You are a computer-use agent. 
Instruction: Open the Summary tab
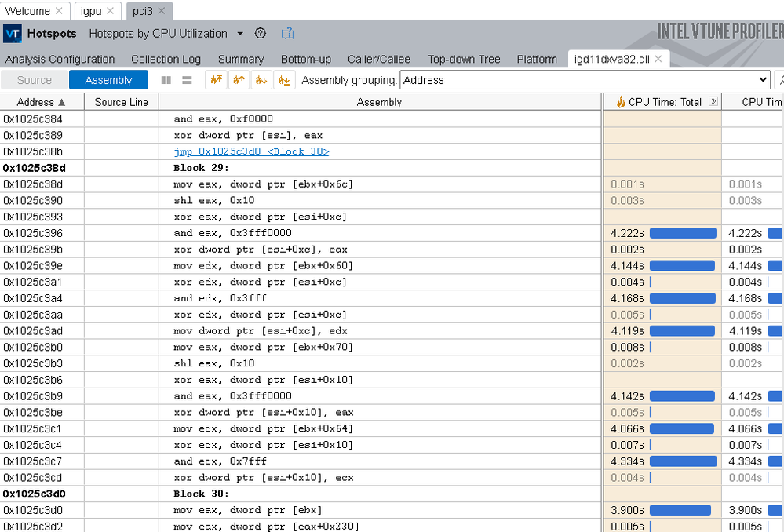coord(241,59)
